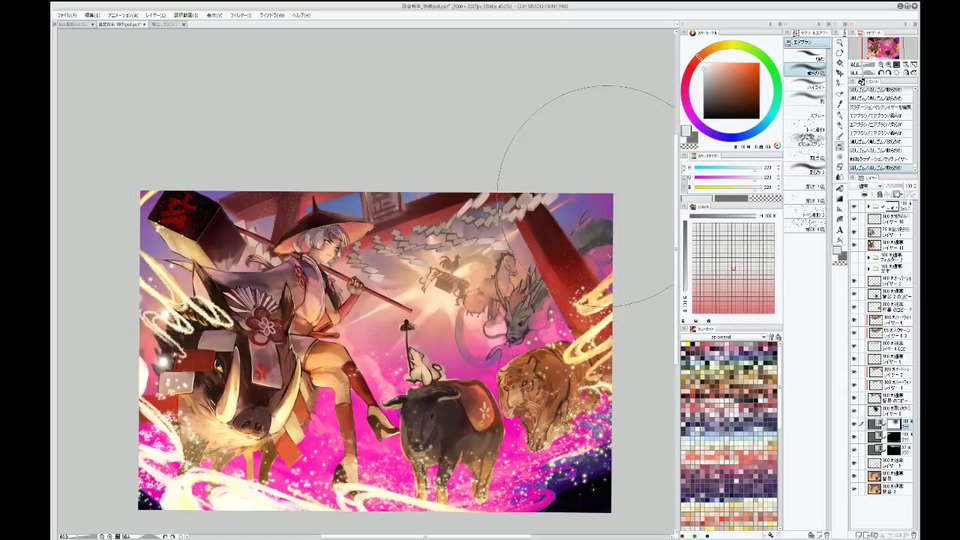This screenshot has height=540, width=960.
Task: Select the Text tool (letter A)
Action: (839, 230)
